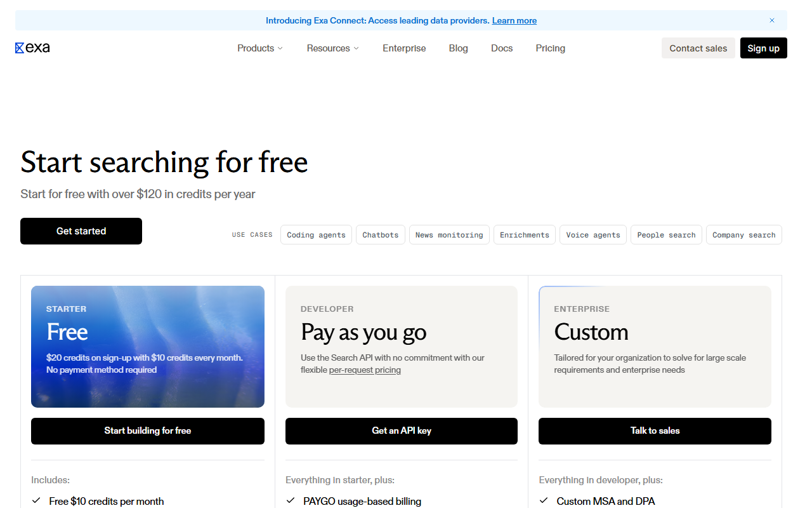Select the Chatbots use case
Viewport: 812px width, 508px height.
pyautogui.click(x=381, y=235)
